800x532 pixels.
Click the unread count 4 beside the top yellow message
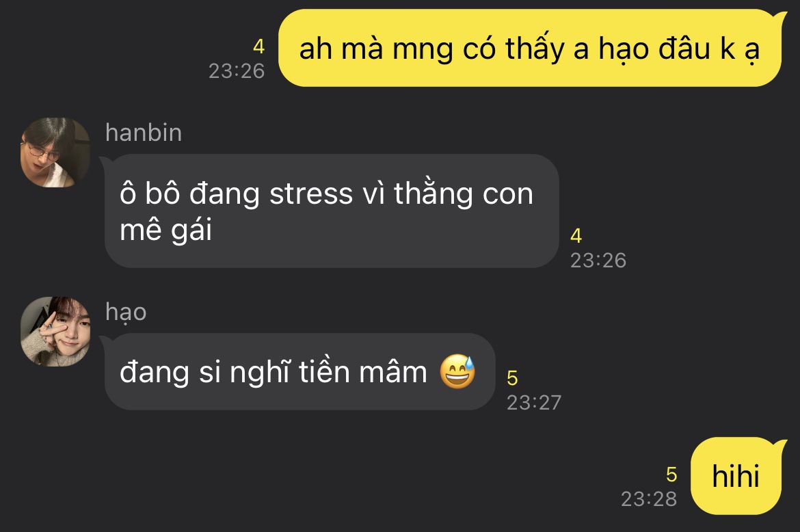258,47
